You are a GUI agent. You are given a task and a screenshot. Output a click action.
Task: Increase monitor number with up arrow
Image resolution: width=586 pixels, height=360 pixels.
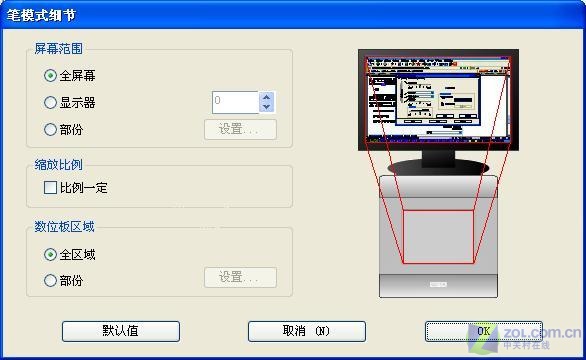[266, 97]
